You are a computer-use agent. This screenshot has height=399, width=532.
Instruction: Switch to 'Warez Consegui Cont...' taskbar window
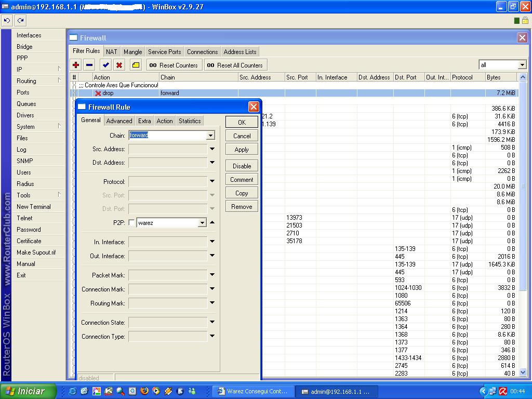[x=253, y=391]
